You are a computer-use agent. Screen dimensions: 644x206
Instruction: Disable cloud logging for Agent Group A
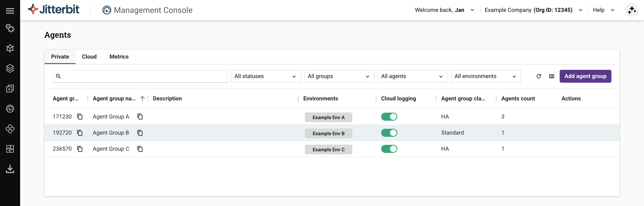tap(389, 117)
